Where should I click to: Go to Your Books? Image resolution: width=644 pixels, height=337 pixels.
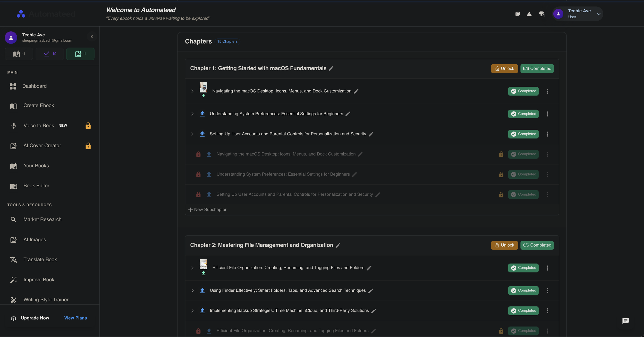pyautogui.click(x=36, y=166)
